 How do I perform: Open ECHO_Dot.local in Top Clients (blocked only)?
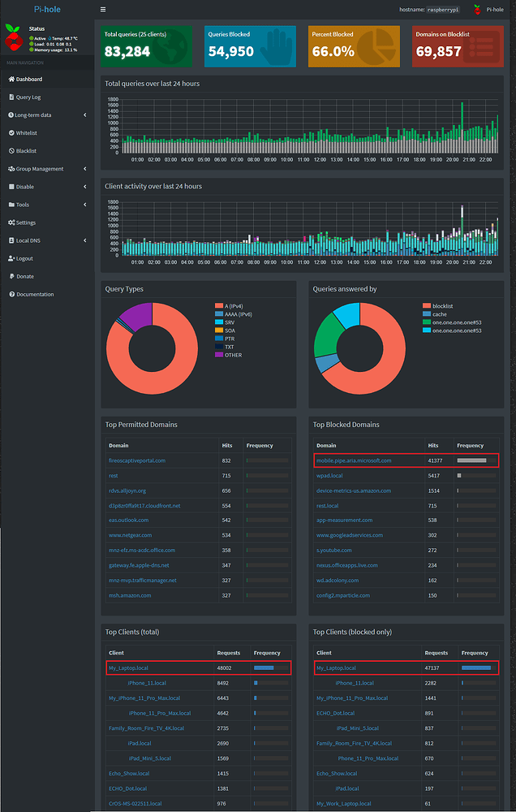coord(335,713)
